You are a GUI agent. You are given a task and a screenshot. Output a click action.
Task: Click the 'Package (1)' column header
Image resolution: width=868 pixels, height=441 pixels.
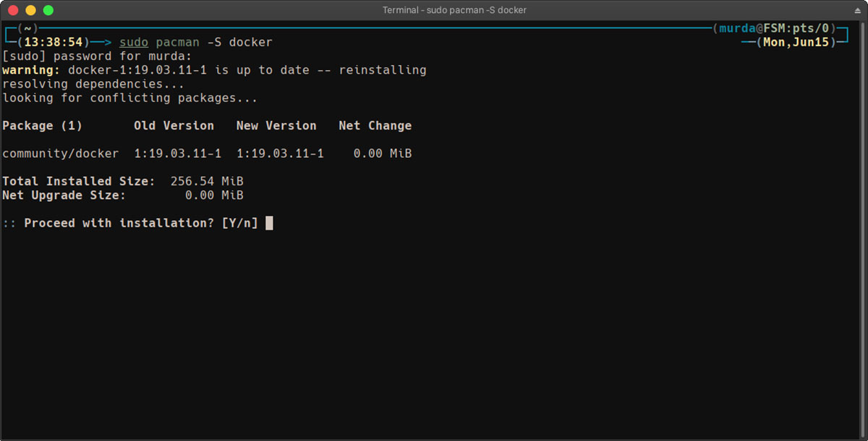click(x=43, y=126)
